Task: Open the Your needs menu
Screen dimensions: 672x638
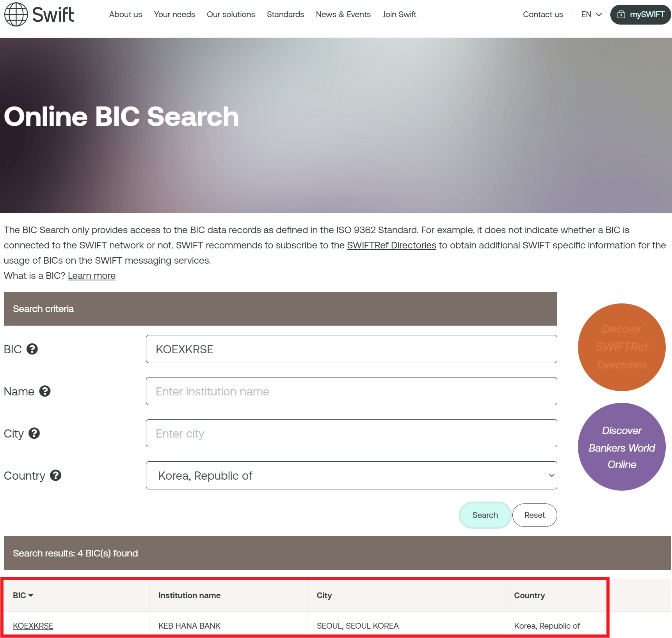Action: click(x=174, y=14)
